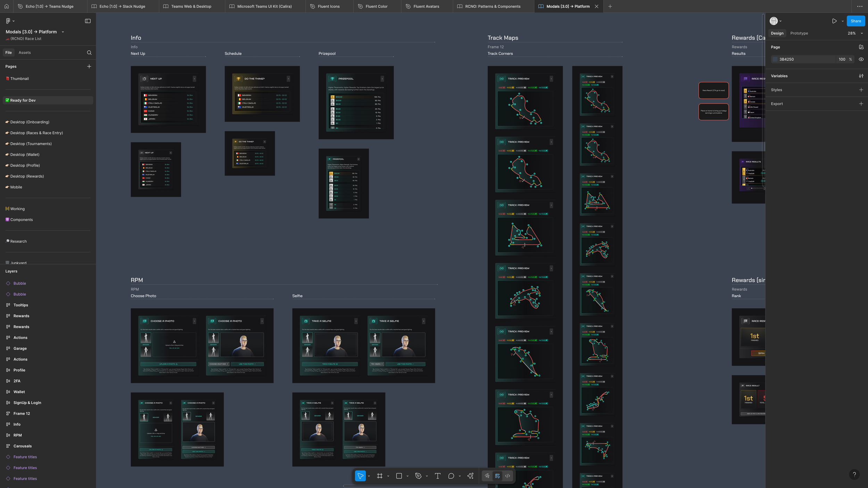Select the Text tool
The height and width of the screenshot is (488, 868).
point(437,476)
